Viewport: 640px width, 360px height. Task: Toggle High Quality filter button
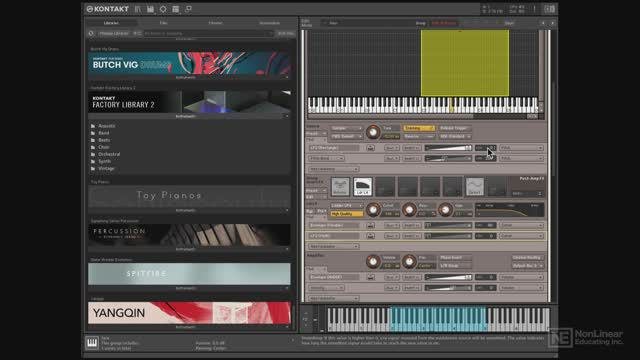[347, 214]
